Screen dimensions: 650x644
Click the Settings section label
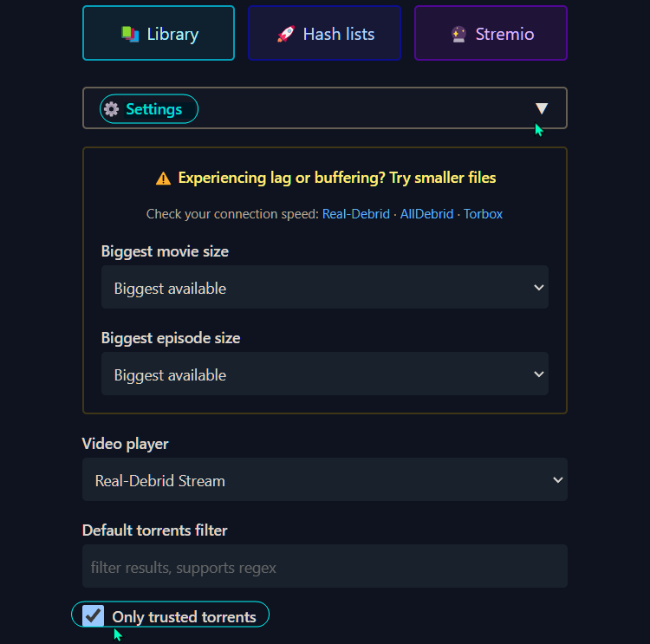point(153,109)
